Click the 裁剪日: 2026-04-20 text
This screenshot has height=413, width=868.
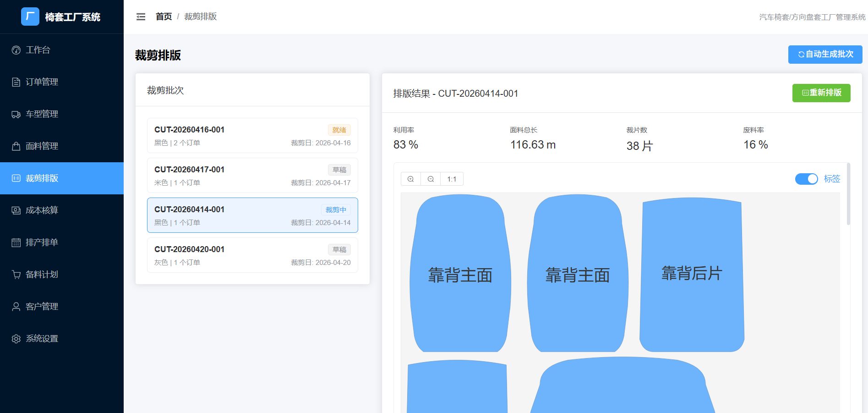tap(321, 263)
